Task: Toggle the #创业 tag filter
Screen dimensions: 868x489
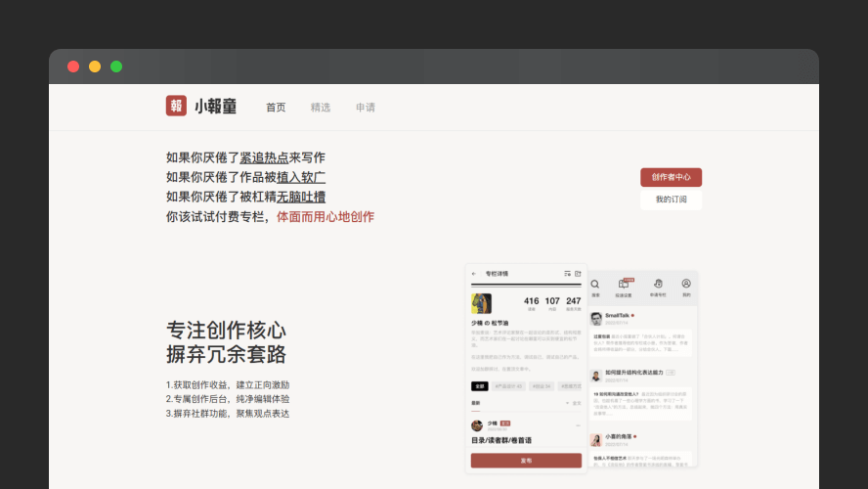Action: coord(542,386)
